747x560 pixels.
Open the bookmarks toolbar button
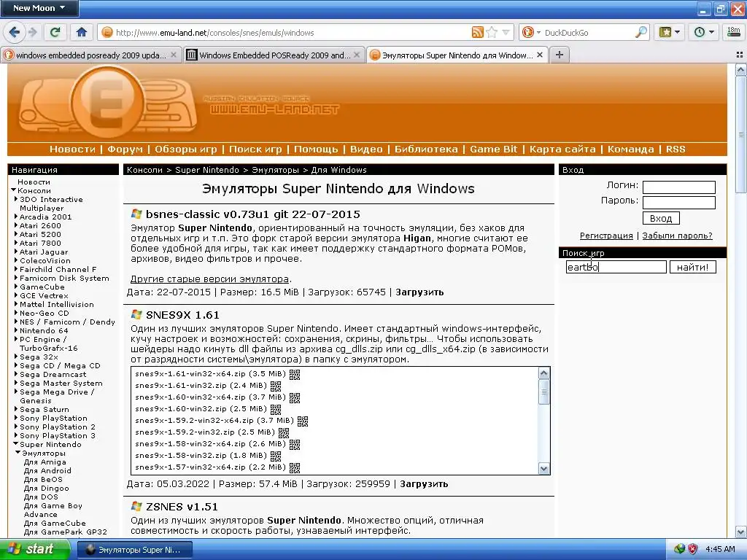669,32
